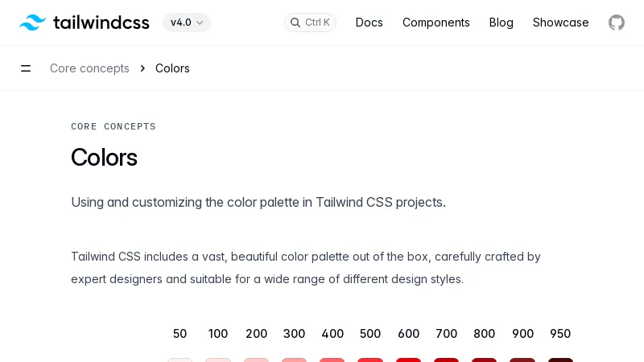Open the sidebar navigation menu icon

pyautogui.click(x=26, y=68)
